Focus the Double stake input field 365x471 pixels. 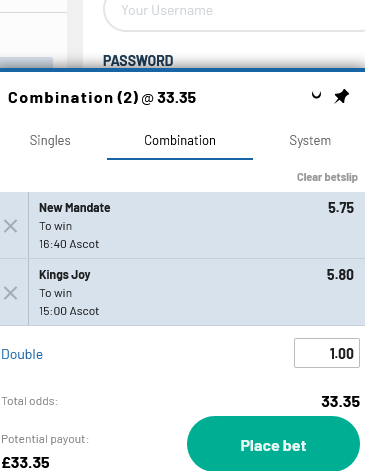[327, 353]
